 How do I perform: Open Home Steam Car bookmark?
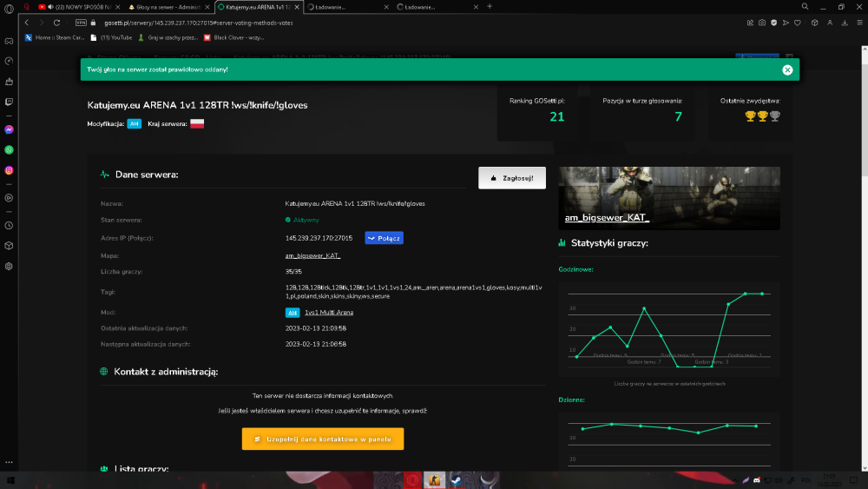coord(54,37)
